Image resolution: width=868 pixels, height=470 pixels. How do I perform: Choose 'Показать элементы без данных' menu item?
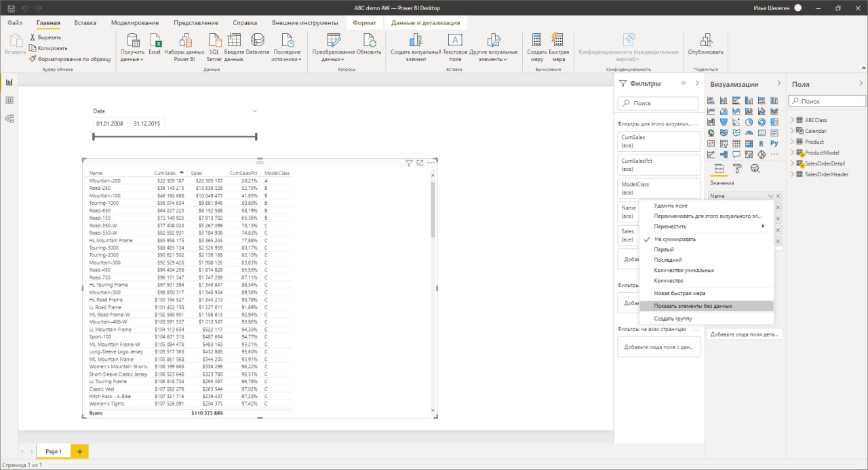[706, 306]
